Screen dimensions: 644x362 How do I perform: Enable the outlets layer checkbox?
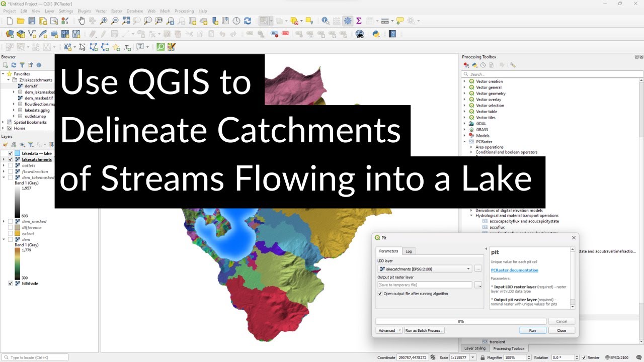[10, 165]
